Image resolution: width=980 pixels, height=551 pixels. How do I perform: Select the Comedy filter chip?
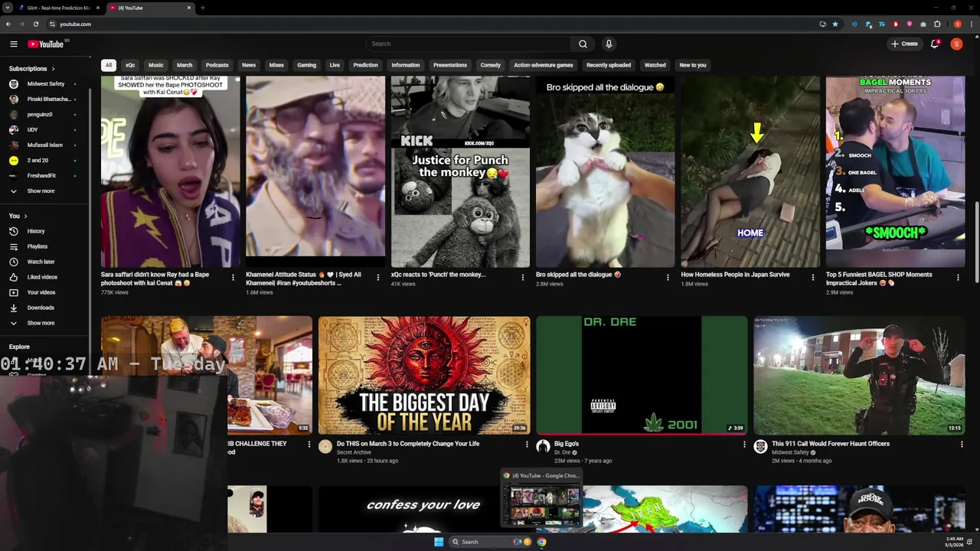490,65
